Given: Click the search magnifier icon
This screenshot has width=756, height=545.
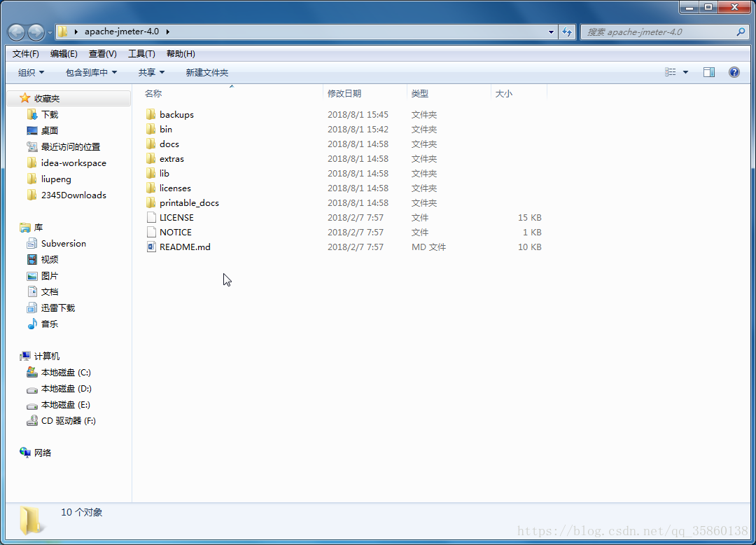Looking at the screenshot, I should pyautogui.click(x=741, y=32).
